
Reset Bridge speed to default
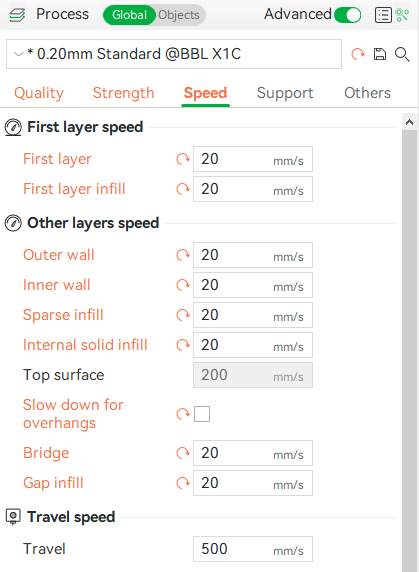click(x=183, y=453)
